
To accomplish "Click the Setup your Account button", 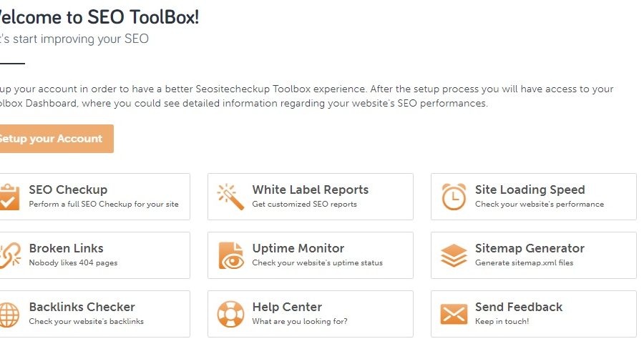I will [57, 139].
